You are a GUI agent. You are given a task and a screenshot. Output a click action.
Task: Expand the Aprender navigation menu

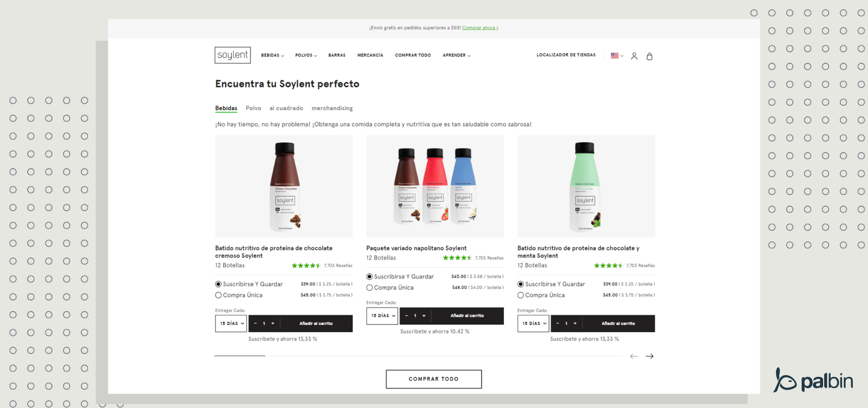(456, 55)
